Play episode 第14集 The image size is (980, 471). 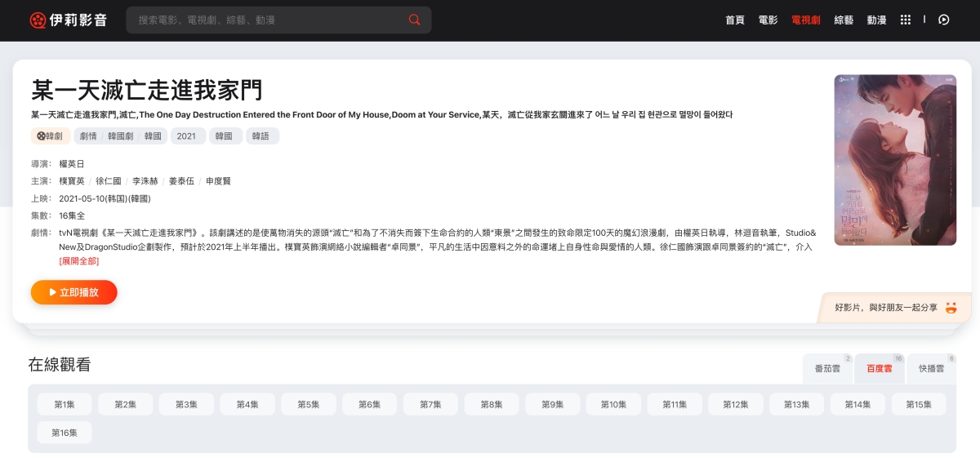click(x=858, y=404)
